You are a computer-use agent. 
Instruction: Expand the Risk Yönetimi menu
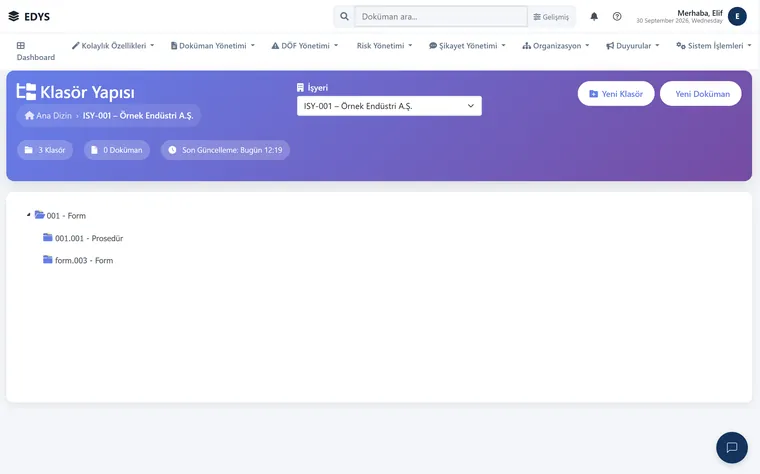coord(384,46)
